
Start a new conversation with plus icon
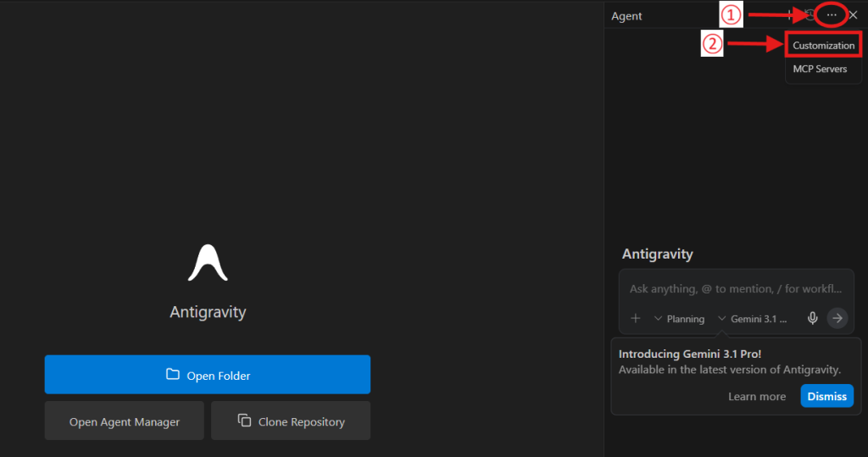tap(790, 15)
